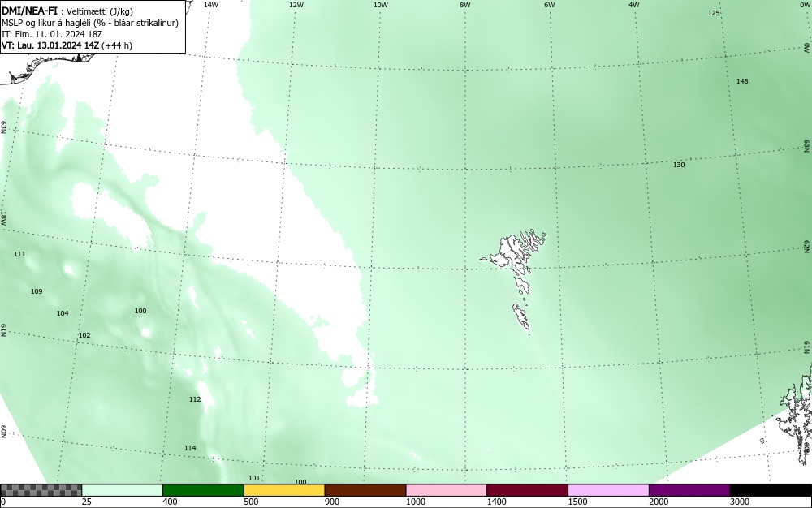Image resolution: width=812 pixels, height=508 pixels.
Task: Click the yellow 500-900 legend swatch
Action: (284, 490)
